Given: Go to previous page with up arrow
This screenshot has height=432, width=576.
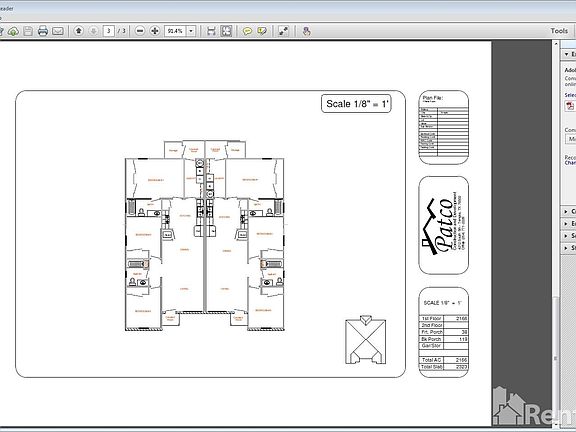Looking at the screenshot, I should click(x=79, y=31).
